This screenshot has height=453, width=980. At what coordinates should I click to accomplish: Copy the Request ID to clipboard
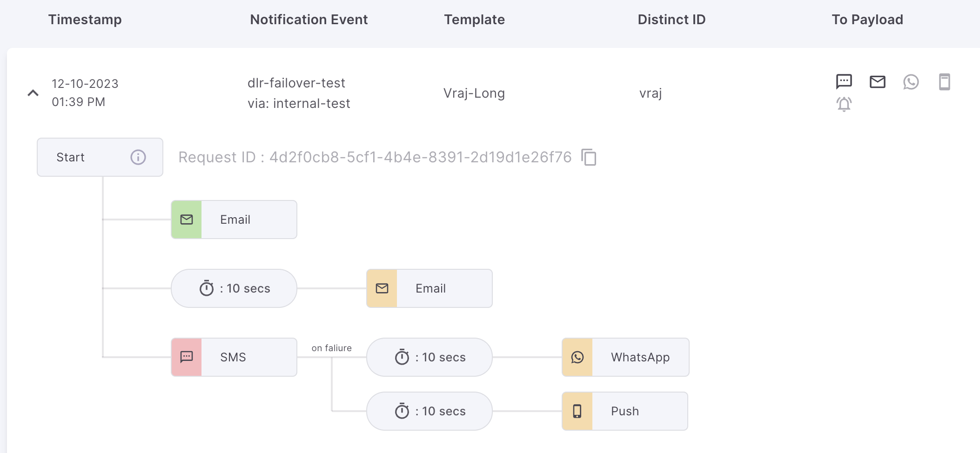click(589, 157)
